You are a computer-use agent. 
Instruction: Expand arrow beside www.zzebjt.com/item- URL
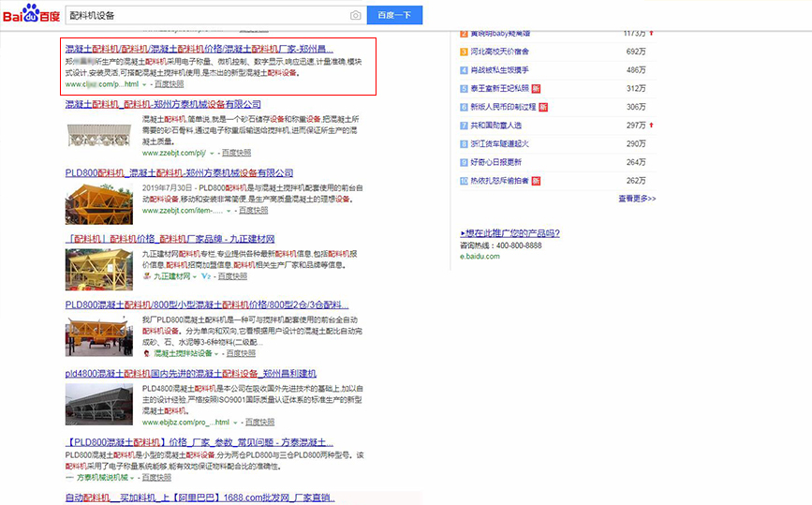(229, 211)
